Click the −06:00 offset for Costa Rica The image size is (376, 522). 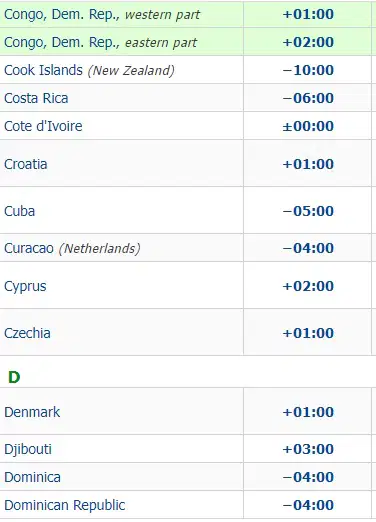click(308, 98)
